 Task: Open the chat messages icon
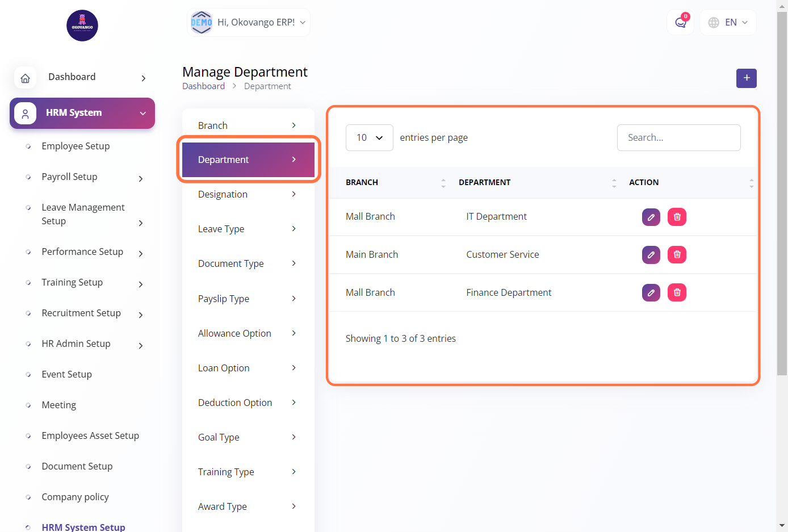pyautogui.click(x=680, y=23)
